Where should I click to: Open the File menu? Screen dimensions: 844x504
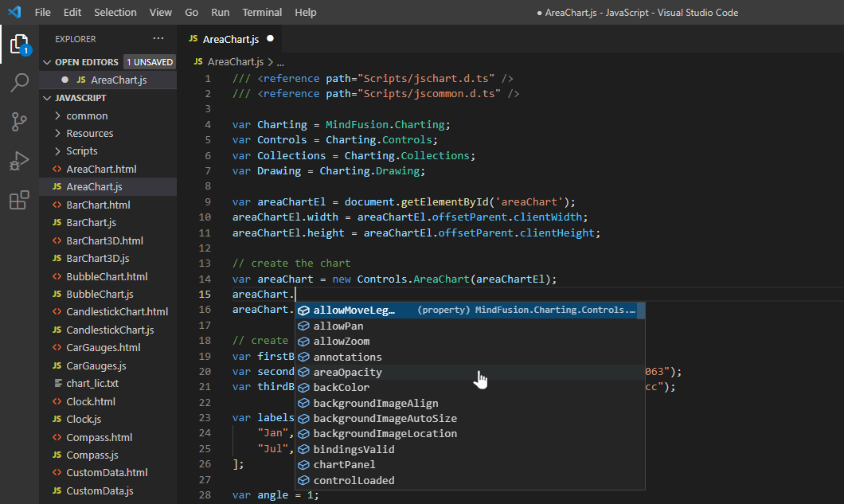(42, 13)
